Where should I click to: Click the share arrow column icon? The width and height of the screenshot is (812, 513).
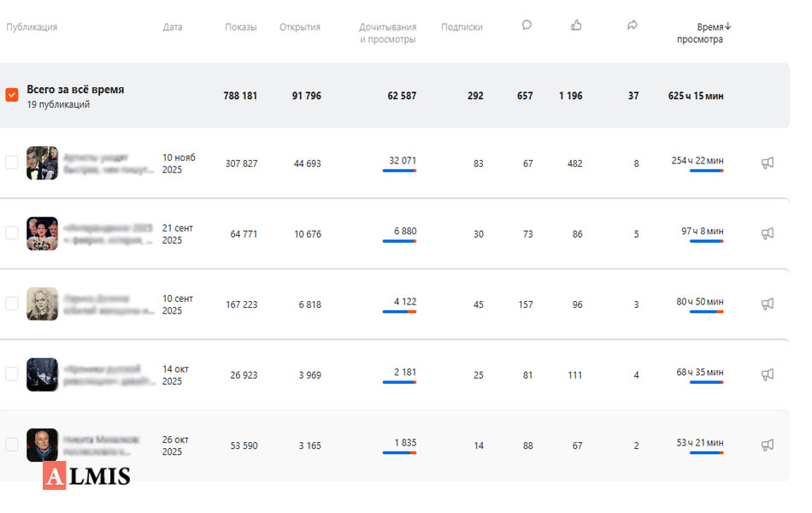pos(633,26)
